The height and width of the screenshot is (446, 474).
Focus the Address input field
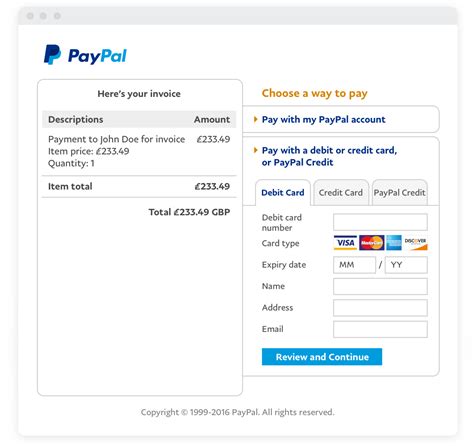[x=380, y=308]
